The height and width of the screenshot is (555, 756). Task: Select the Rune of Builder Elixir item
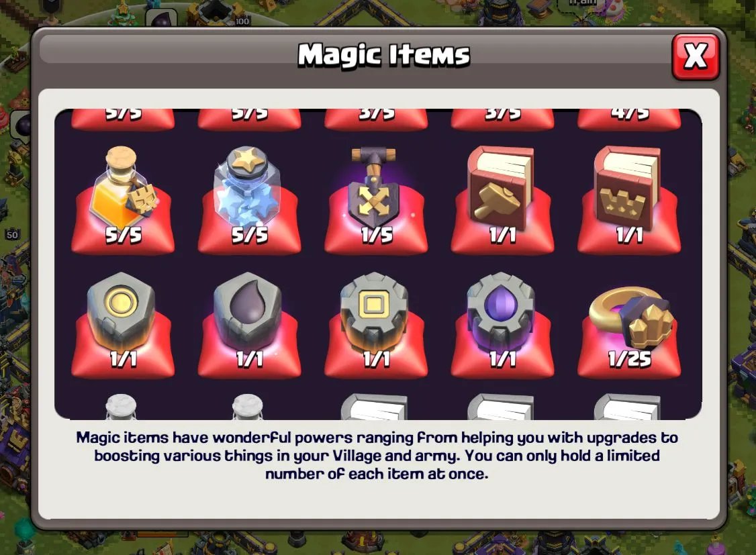coord(502,323)
